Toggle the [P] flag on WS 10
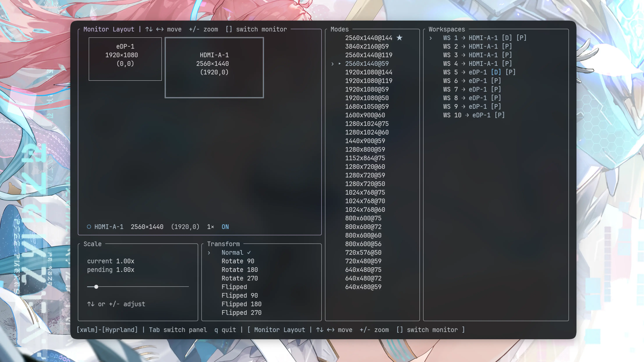 [500, 115]
